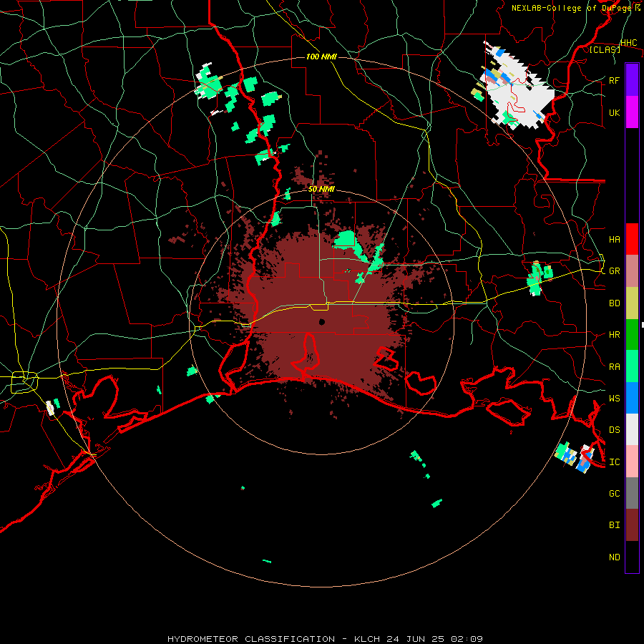
Task: Click the HR label beside the legend
Action: pyautogui.click(x=615, y=335)
